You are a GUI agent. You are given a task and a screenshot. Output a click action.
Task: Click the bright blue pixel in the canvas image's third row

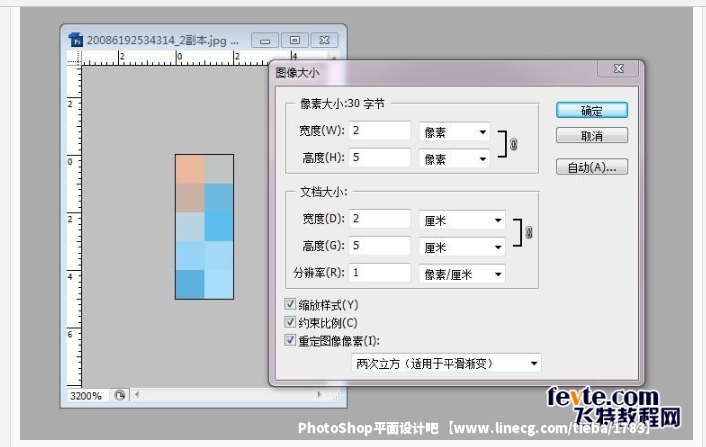point(219,227)
